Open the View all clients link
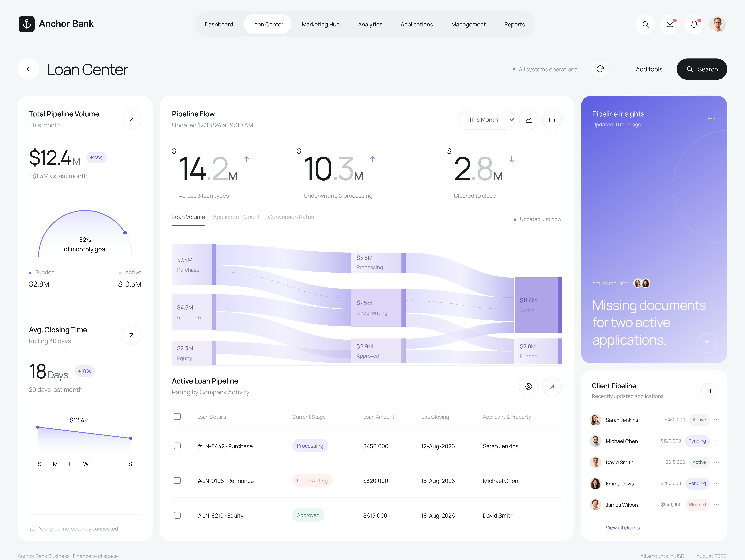The width and height of the screenshot is (745, 560). (x=623, y=528)
